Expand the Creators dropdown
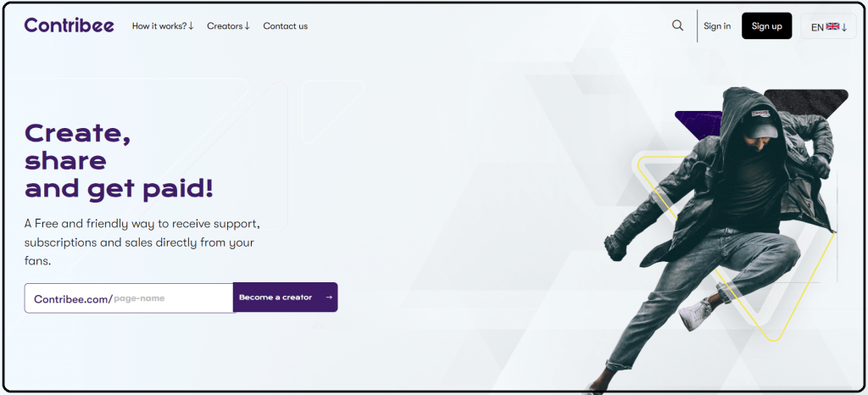Viewport: 868px width, 395px height. click(229, 26)
